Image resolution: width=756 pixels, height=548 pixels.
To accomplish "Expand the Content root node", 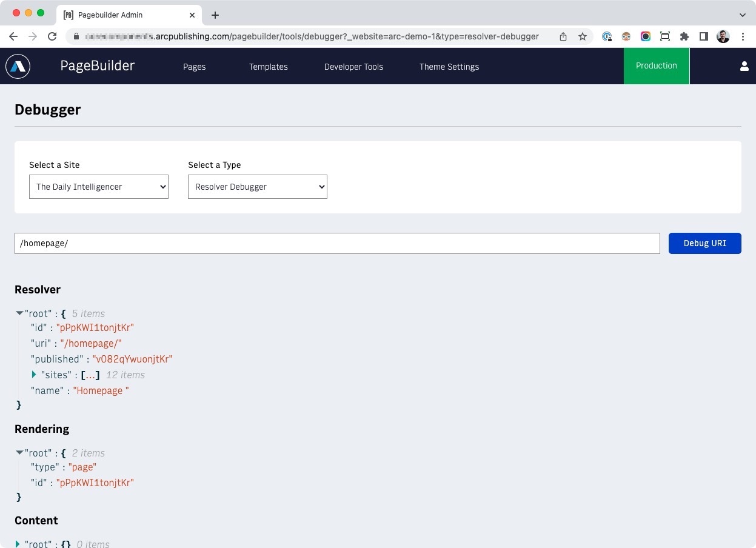I will 18,544.
